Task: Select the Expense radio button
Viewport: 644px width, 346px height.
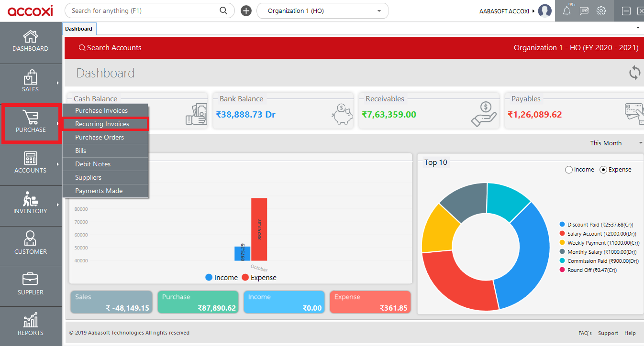Action: point(603,169)
